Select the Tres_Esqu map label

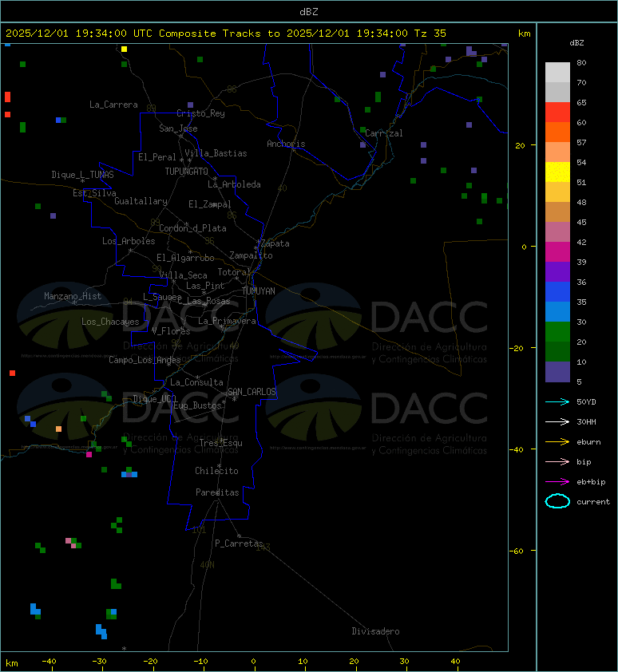click(221, 443)
